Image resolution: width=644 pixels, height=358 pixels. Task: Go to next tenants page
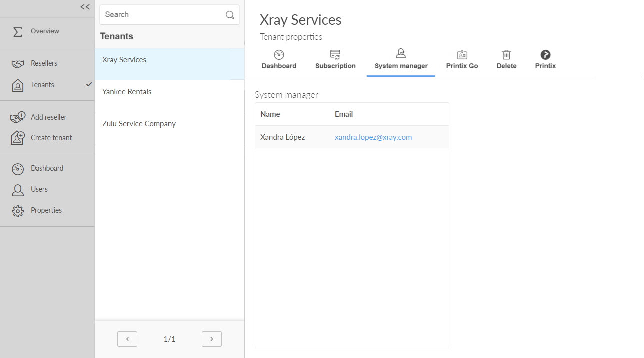pyautogui.click(x=212, y=339)
